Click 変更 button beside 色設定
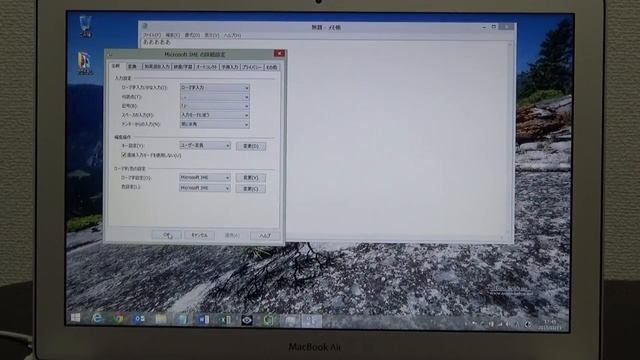This screenshot has width=640, height=360. (x=251, y=189)
